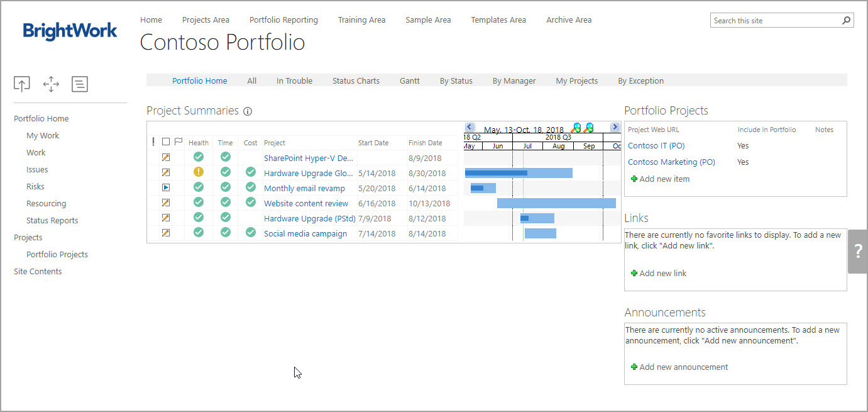Open the Contoso IT (PO) link
Image resolution: width=868 pixels, height=412 pixels.
pos(656,146)
